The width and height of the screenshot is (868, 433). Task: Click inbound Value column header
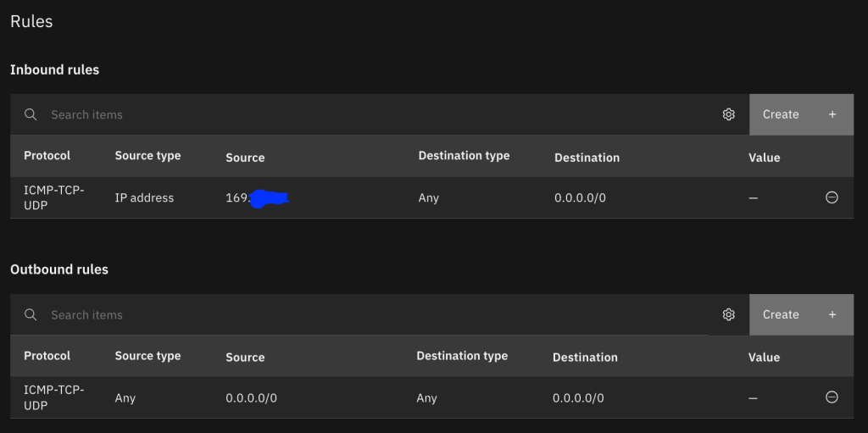coord(764,158)
